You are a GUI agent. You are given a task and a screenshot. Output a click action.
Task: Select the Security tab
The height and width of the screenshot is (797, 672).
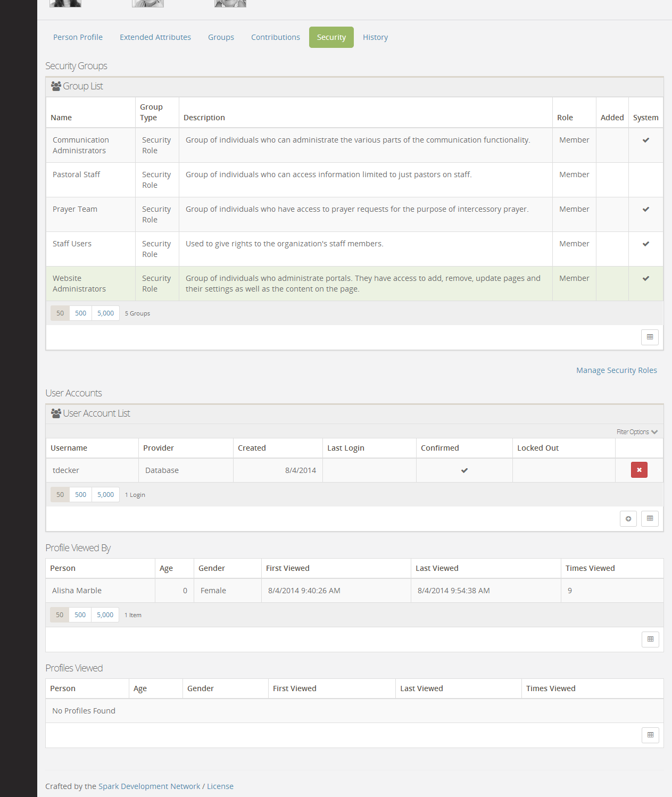coord(331,37)
